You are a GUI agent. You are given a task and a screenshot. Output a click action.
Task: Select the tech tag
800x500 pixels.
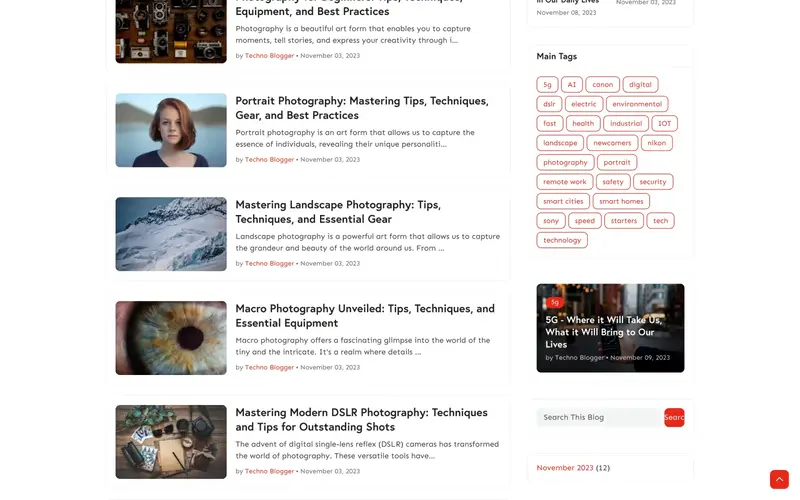(661, 220)
